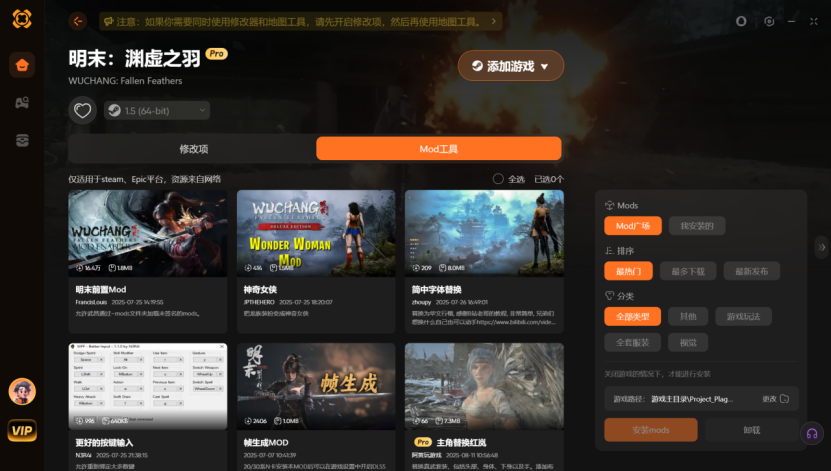
Task: Sort mods by 最热门
Action: tap(629, 271)
